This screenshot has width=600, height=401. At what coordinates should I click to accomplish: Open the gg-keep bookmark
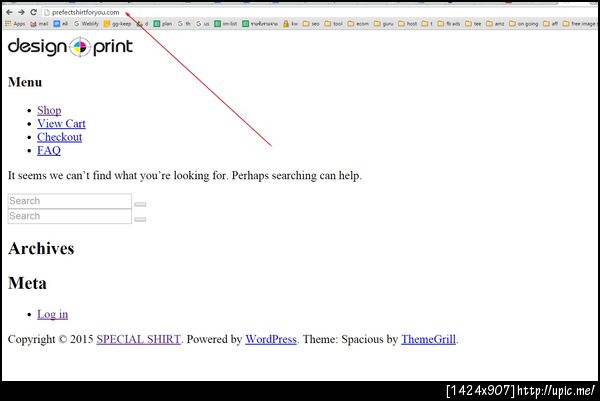point(117,24)
